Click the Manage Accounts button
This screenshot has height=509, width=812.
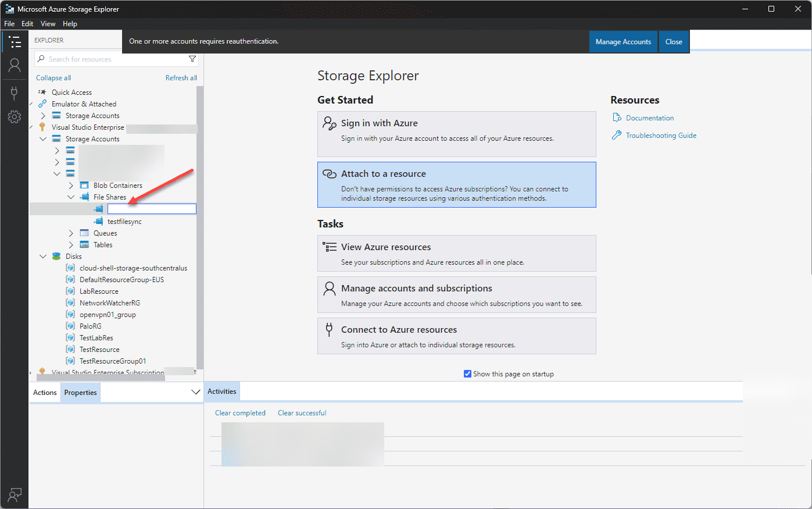pyautogui.click(x=623, y=42)
